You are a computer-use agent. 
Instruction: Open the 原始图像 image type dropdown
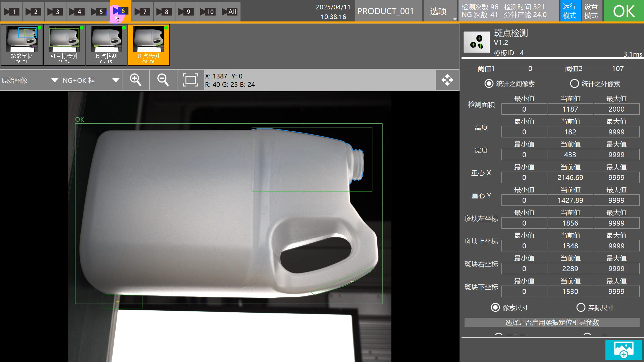(30, 80)
